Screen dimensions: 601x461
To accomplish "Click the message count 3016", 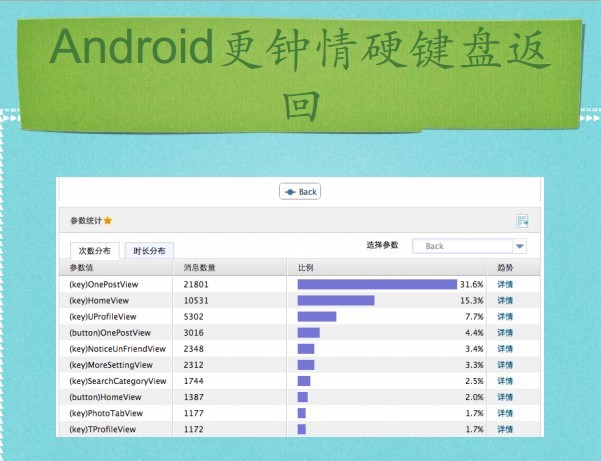I will pos(194,333).
